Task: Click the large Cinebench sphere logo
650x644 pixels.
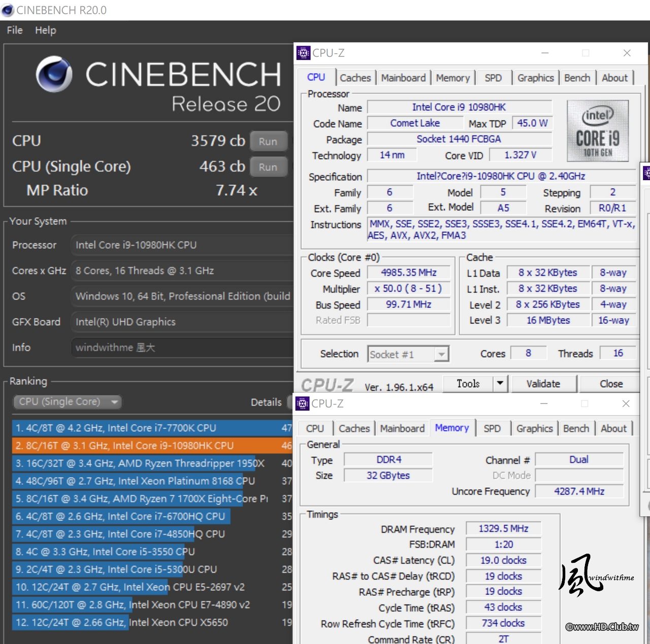Action: coord(54,75)
